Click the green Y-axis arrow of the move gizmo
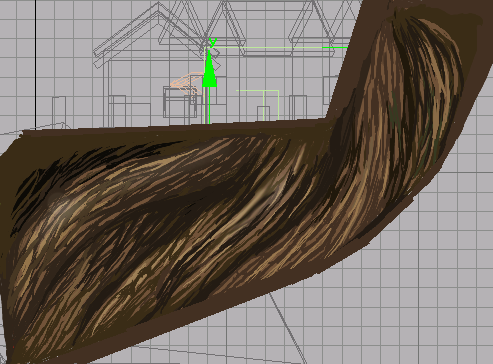Screen dimensions: 493x364 tap(209, 69)
